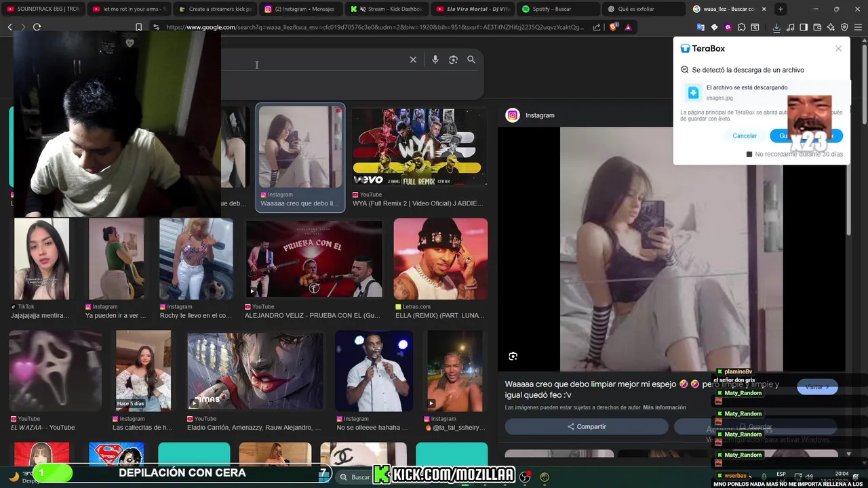The image size is (868, 488).
Task: Click Cancelar in TeraBox popup
Action: pyautogui.click(x=745, y=136)
